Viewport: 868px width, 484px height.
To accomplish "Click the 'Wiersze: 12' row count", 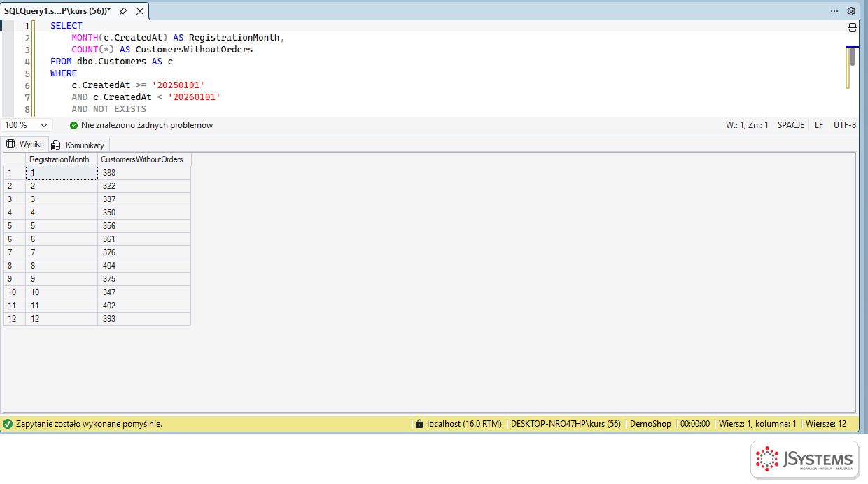I will click(826, 424).
